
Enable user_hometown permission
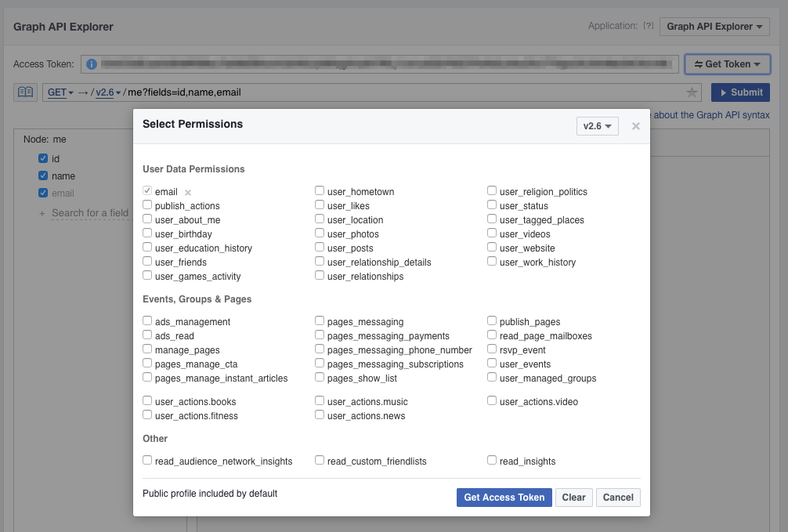320,190
